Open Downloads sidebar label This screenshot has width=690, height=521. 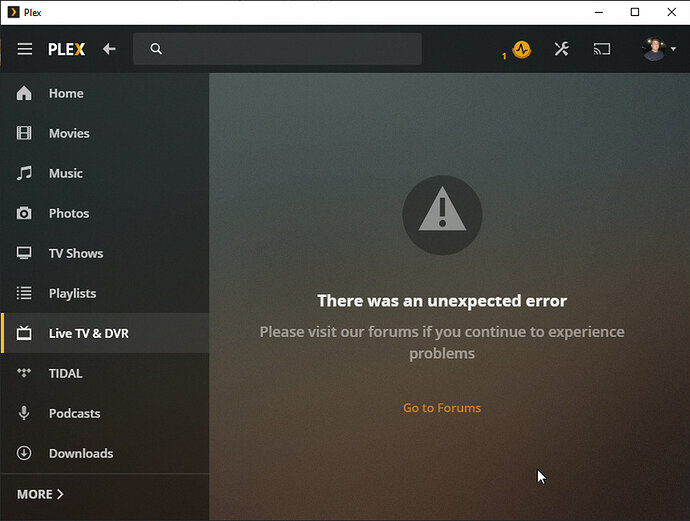point(81,454)
